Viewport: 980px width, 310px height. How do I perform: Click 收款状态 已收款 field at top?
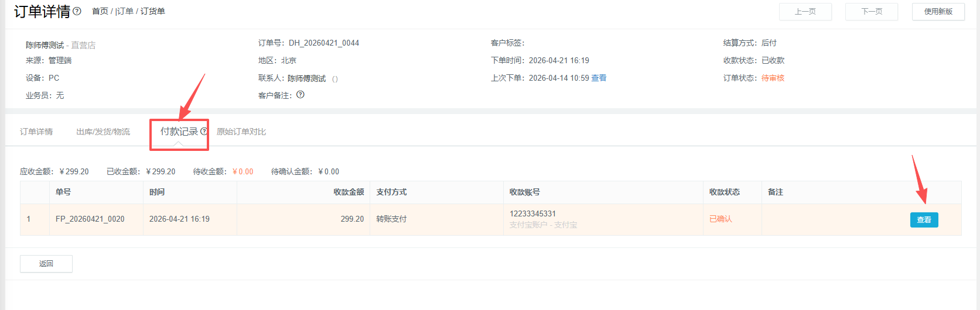point(754,60)
